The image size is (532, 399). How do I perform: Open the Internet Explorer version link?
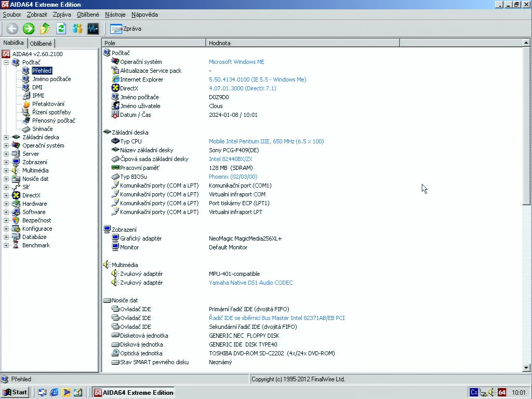[258, 79]
